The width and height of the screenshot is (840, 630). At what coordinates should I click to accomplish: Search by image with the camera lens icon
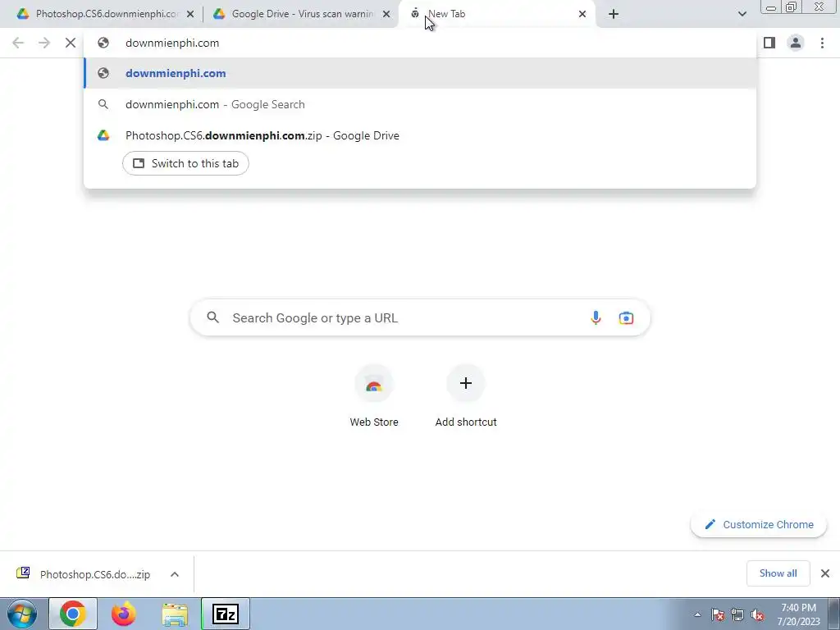626,317
